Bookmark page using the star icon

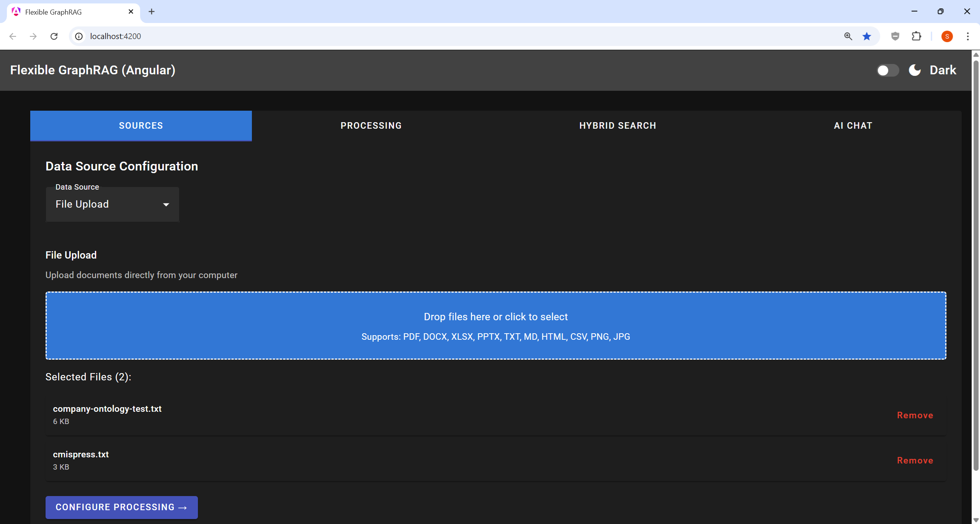[x=867, y=36]
